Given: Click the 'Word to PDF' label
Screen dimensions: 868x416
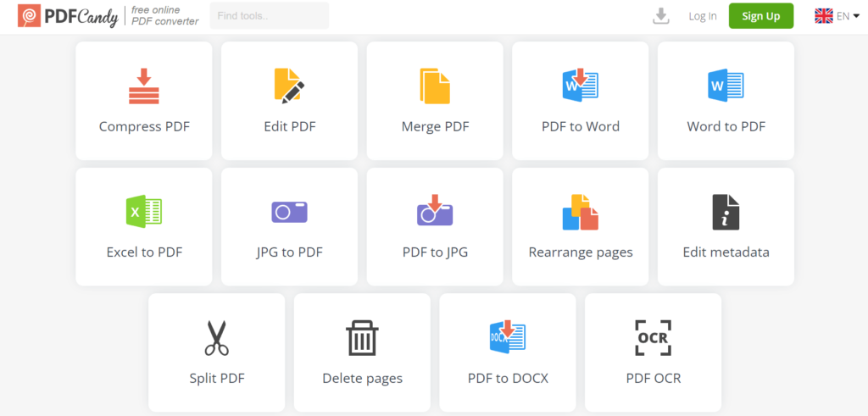Looking at the screenshot, I should [x=726, y=127].
